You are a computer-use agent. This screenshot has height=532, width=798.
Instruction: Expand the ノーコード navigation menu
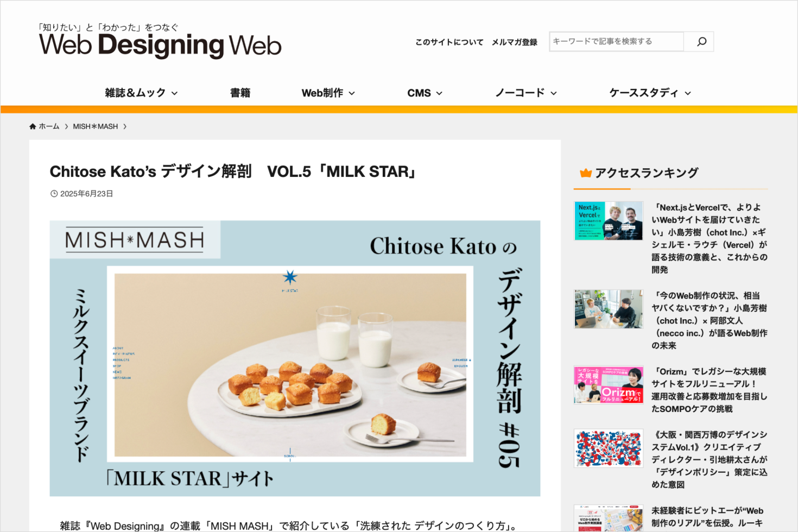tap(526, 93)
